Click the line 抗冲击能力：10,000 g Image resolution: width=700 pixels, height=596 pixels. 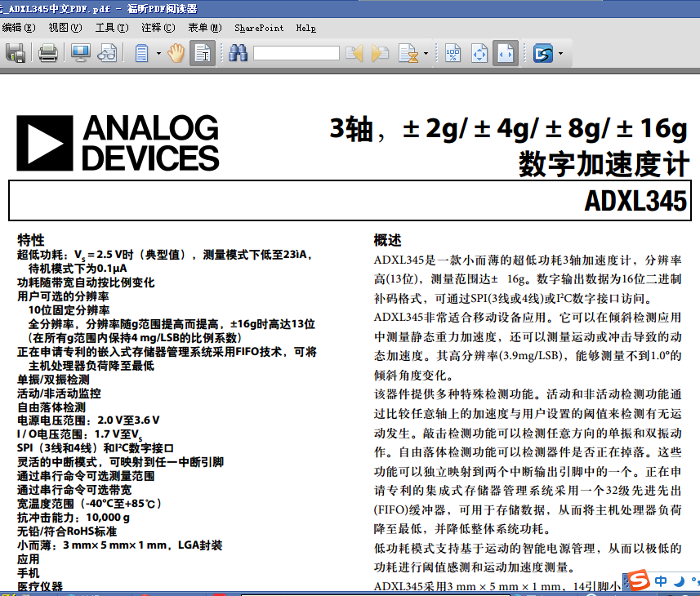tap(74, 518)
